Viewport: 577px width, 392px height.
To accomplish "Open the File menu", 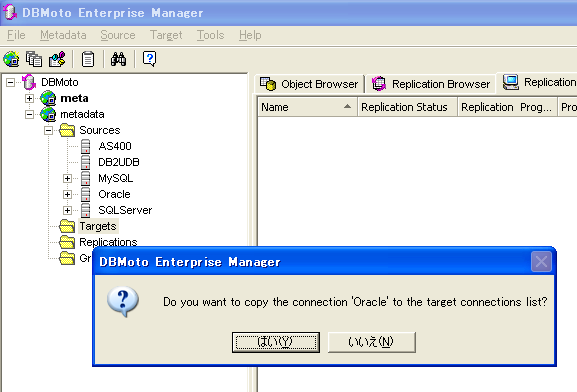I will coord(16,35).
